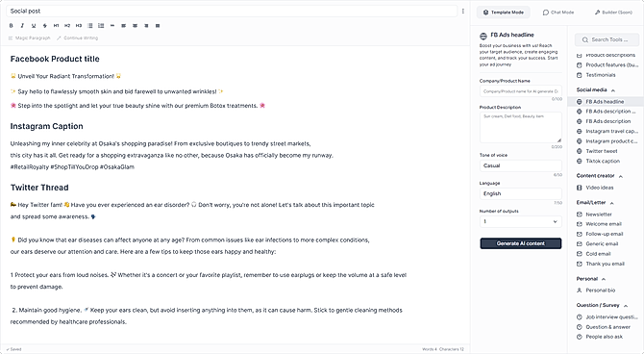Focus the Company/Product Name field
Screen dimensions: 644x354
[x=520, y=91]
